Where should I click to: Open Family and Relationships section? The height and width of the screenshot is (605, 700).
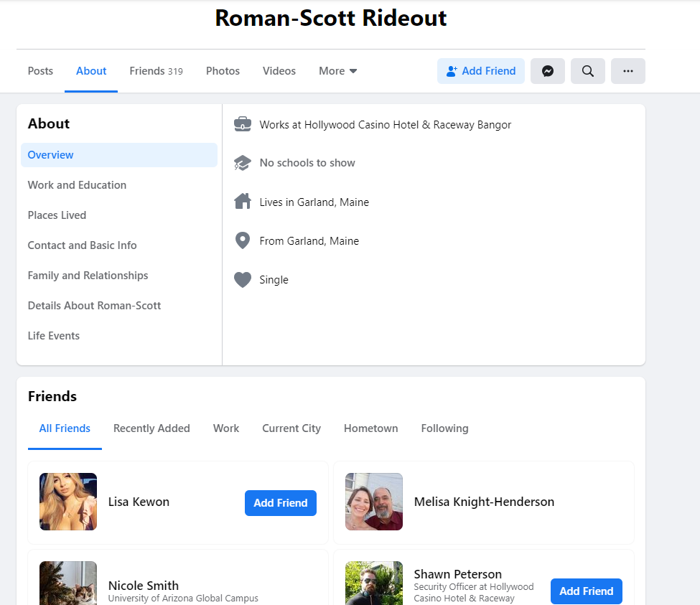tap(88, 276)
